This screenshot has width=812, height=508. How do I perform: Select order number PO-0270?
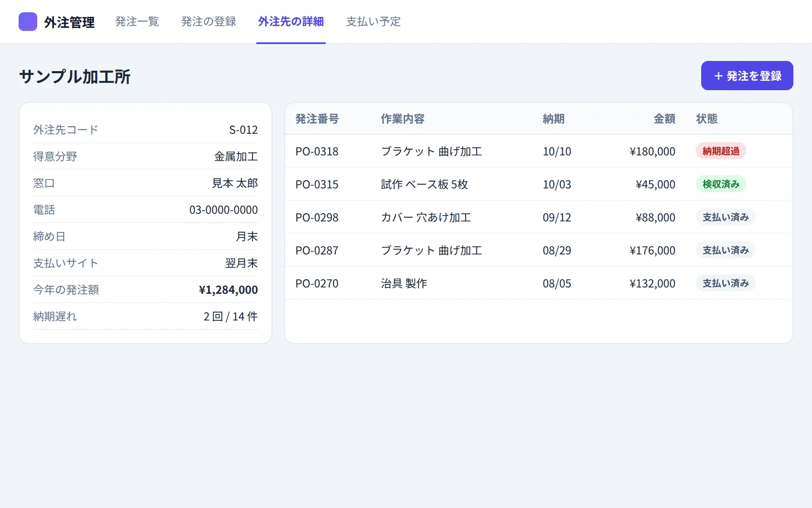pyautogui.click(x=317, y=284)
